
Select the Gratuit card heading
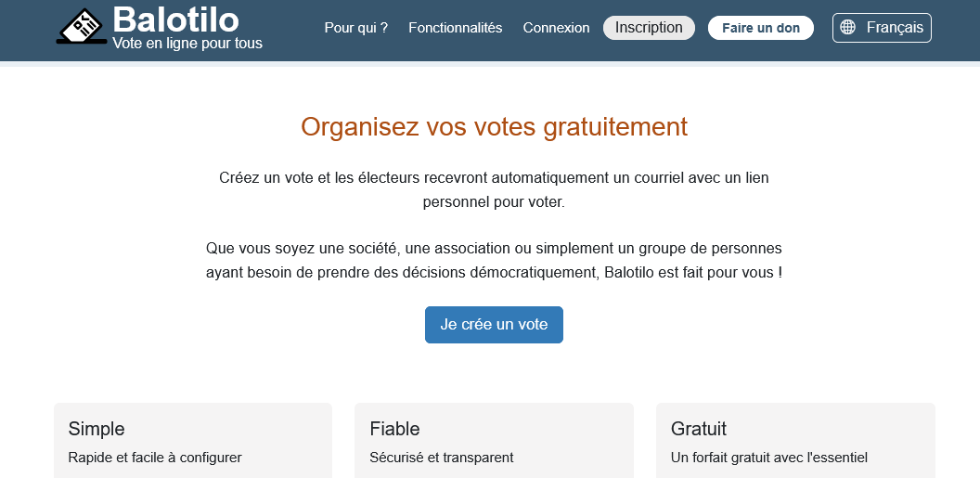(698, 429)
